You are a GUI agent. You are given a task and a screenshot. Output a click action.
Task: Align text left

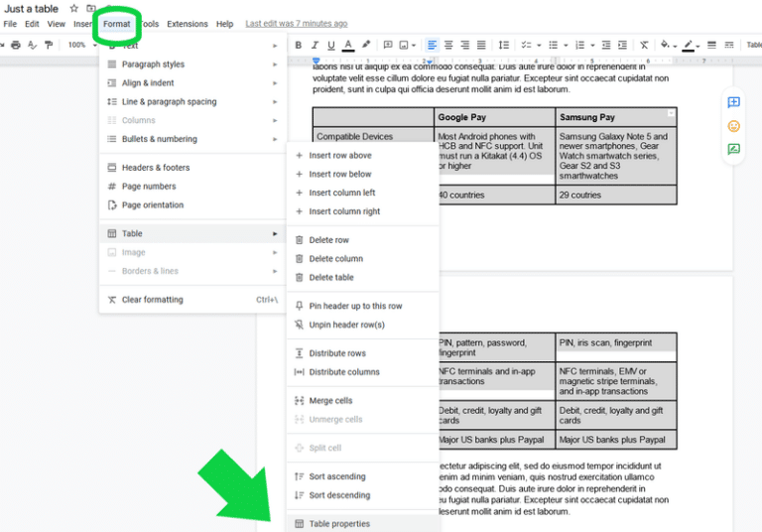[x=432, y=46]
